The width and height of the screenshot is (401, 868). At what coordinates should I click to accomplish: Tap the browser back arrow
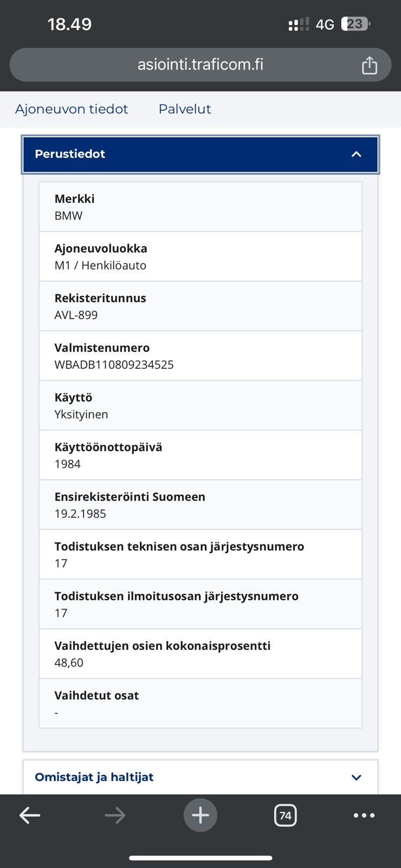[x=30, y=815]
